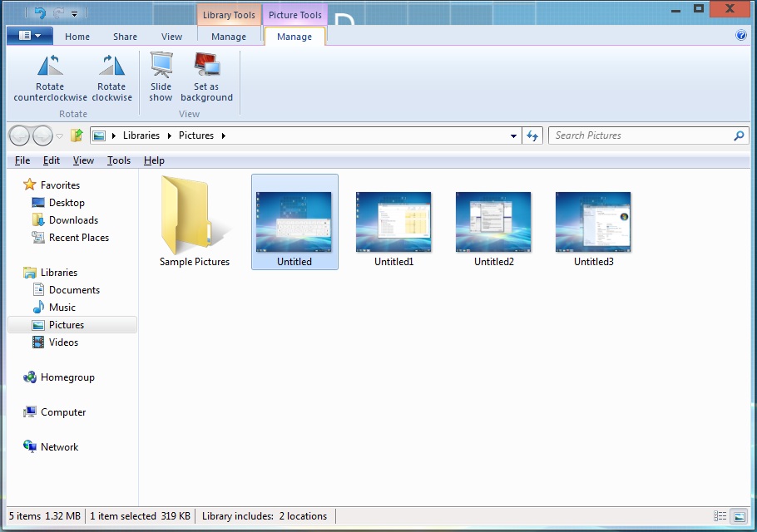The width and height of the screenshot is (757, 532).
Task: Click the Picture Tools contextual tab header
Action: (x=295, y=15)
